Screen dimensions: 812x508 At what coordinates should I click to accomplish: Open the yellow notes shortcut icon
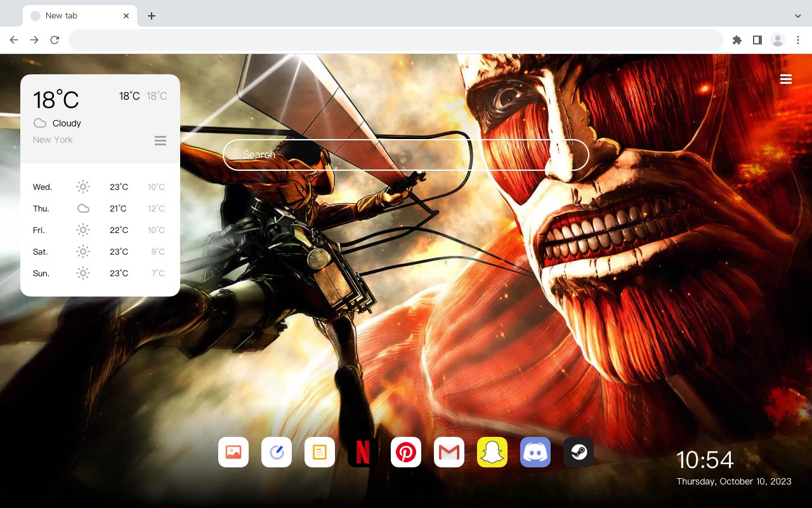click(x=320, y=452)
